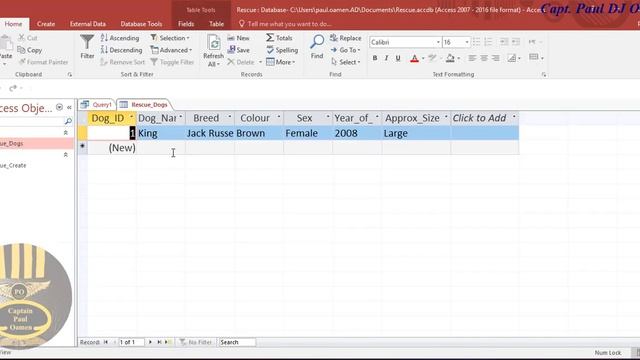The height and width of the screenshot is (360, 640).
Task: Sort records Ascending
Action: tap(120, 38)
